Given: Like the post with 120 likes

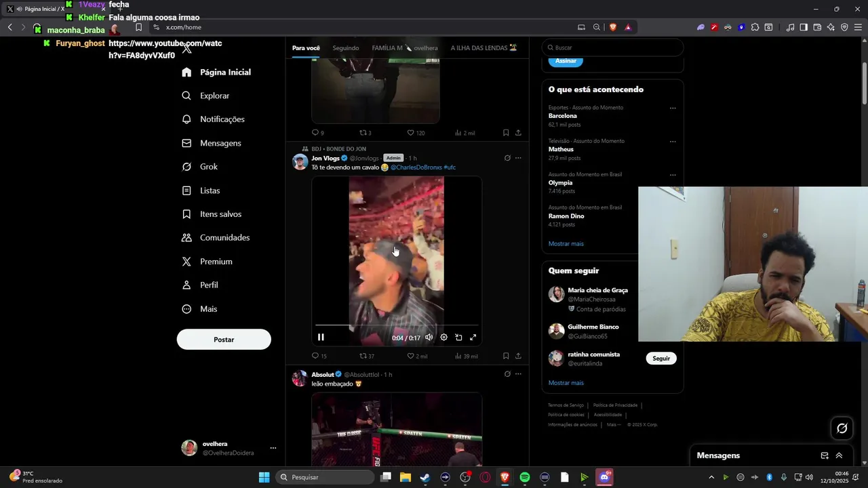Looking at the screenshot, I should (x=416, y=133).
